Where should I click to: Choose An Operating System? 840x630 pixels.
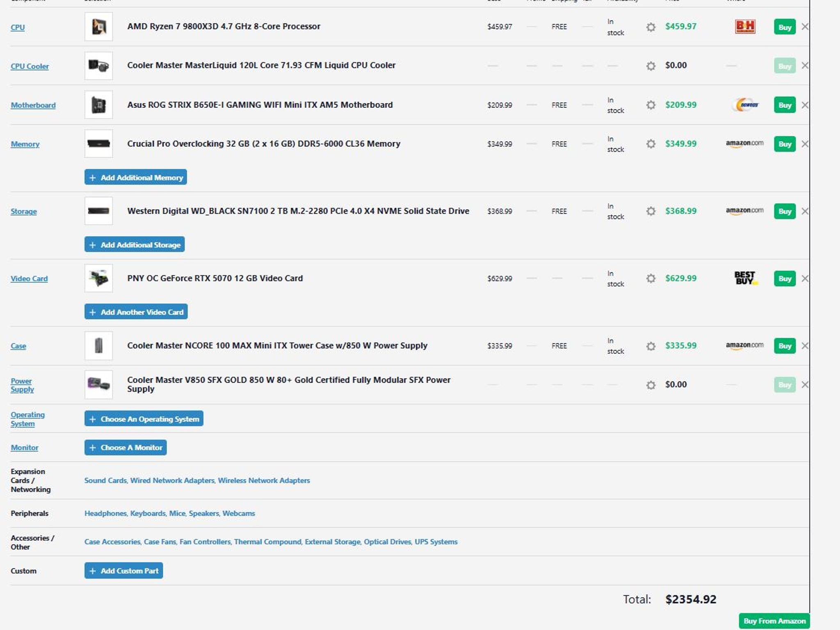[144, 419]
